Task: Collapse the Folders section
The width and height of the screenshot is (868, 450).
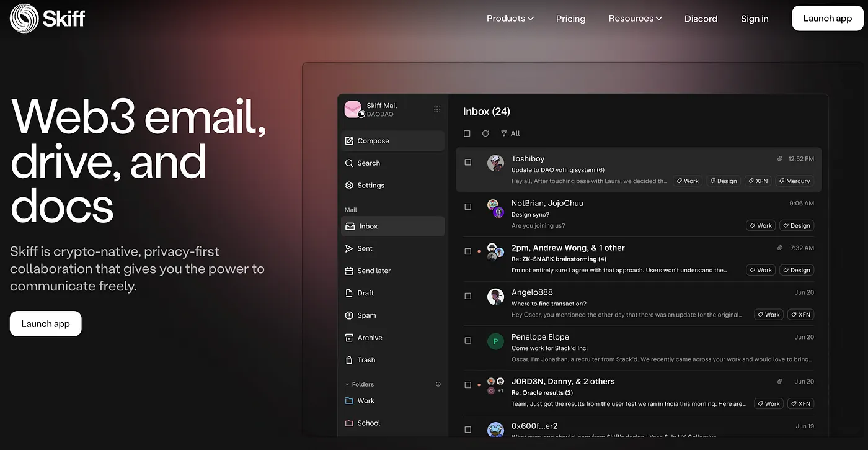Action: click(360, 384)
